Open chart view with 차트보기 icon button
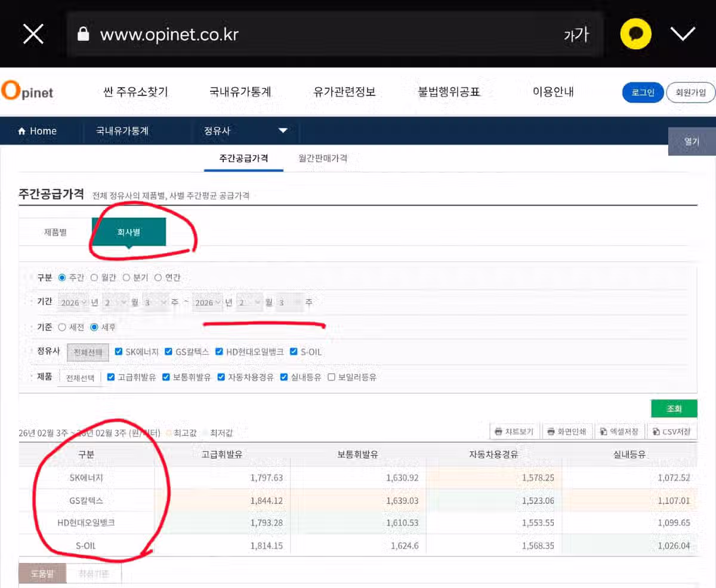Image resolution: width=716 pixels, height=588 pixels. (x=514, y=431)
